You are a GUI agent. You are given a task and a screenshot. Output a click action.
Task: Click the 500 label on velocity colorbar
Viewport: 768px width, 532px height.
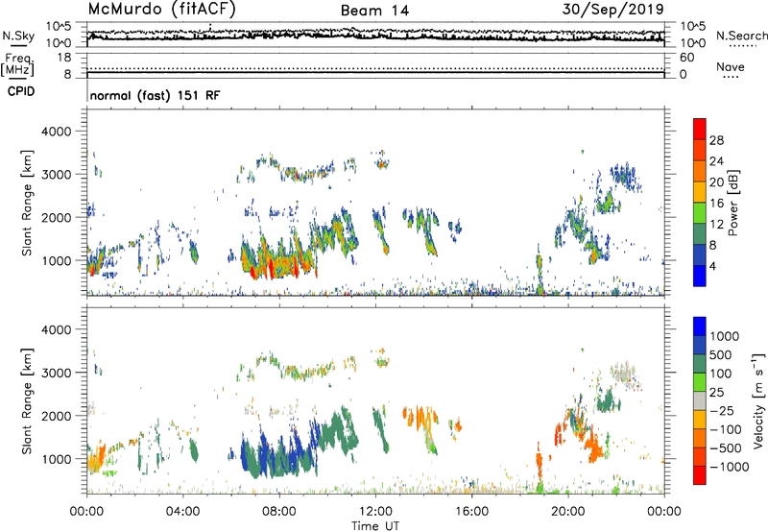point(721,354)
